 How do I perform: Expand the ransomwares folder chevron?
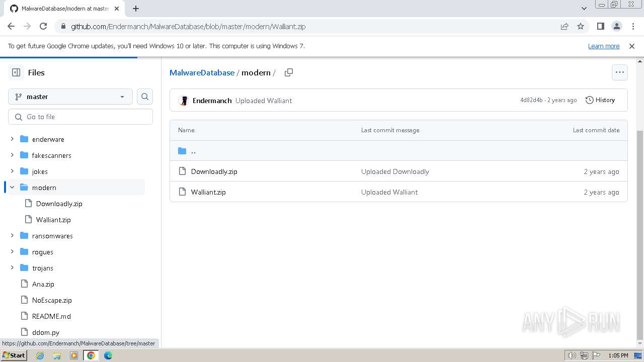tap(12, 236)
